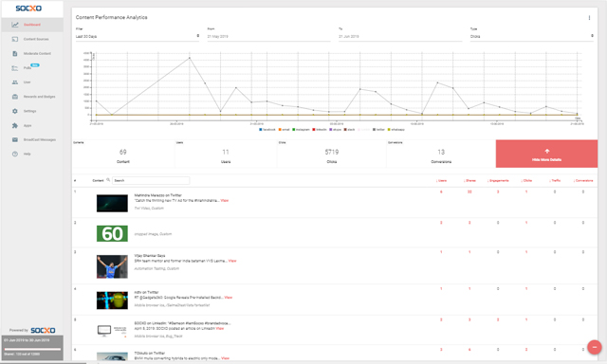Open the Dashboard menu item
Image resolution: width=607 pixels, height=364 pixels.
coord(32,25)
